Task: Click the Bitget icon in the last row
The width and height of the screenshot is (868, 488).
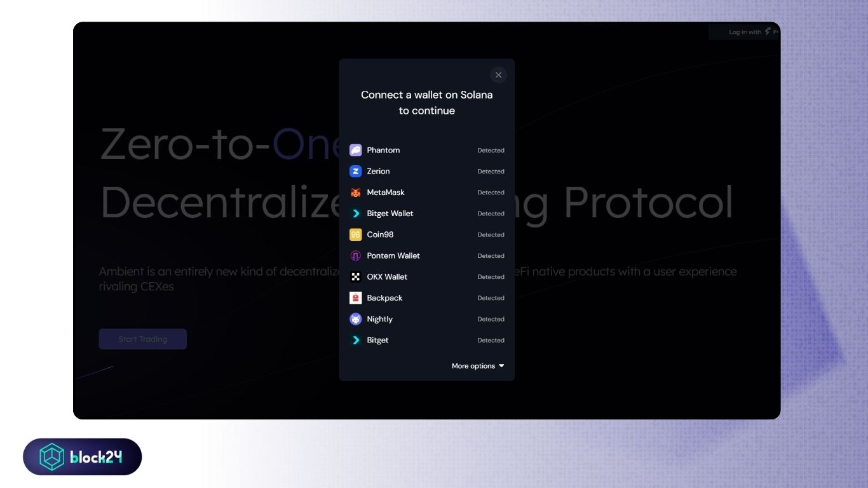Action: pyautogui.click(x=356, y=340)
